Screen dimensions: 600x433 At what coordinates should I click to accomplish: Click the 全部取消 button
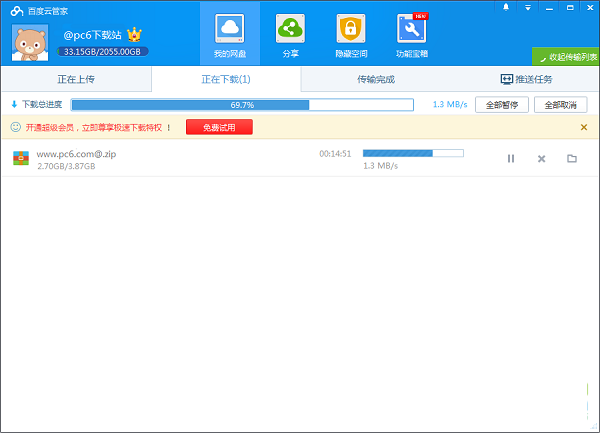point(561,105)
